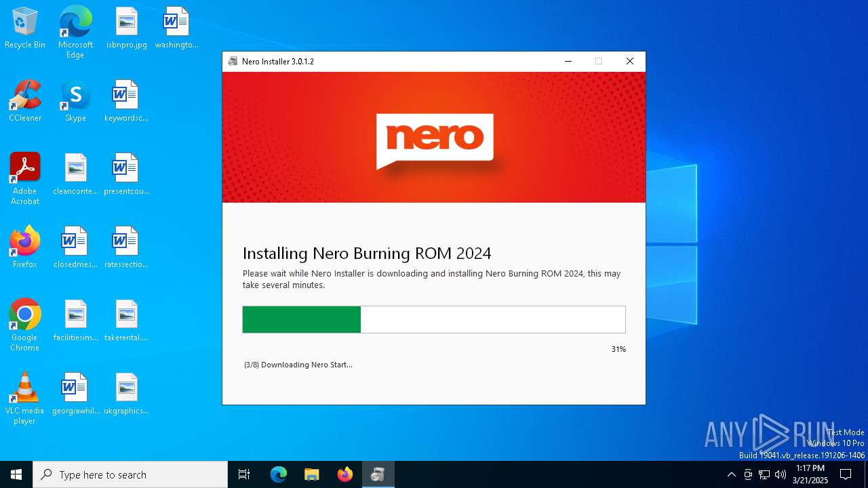This screenshot has width=868, height=488.
Task: Select the ukgraphics... image file
Action: pyautogui.click(x=126, y=394)
